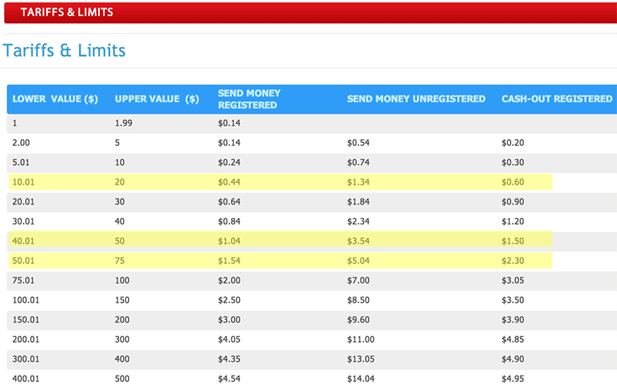
Task: Select highlighted registered fee $1.04
Action: [229, 241]
